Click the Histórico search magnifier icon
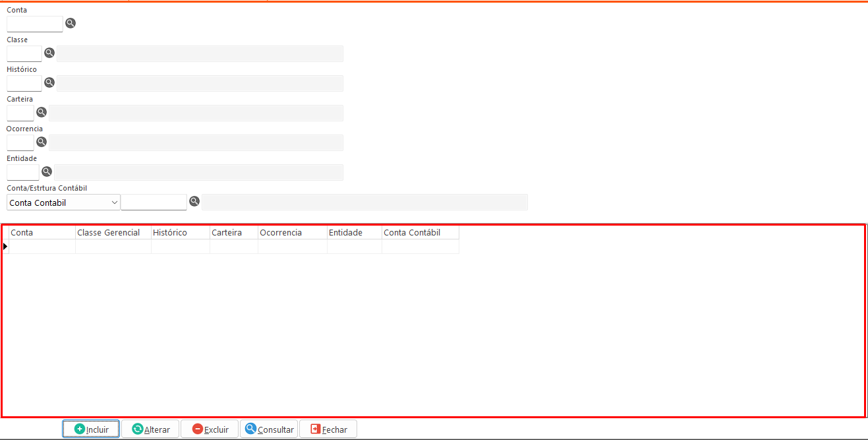 49,82
